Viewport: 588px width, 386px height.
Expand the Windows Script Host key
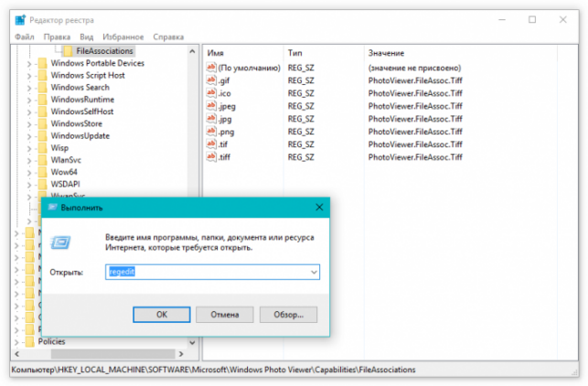pos(29,76)
